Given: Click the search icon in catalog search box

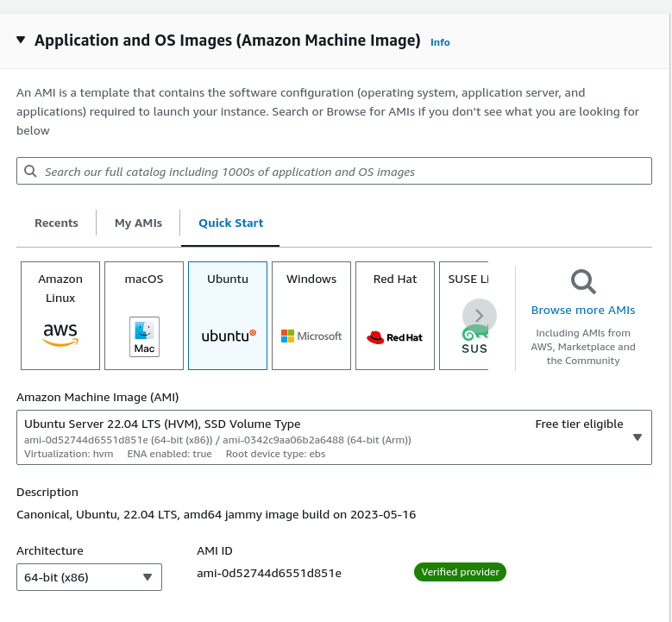Looking at the screenshot, I should [x=30, y=171].
